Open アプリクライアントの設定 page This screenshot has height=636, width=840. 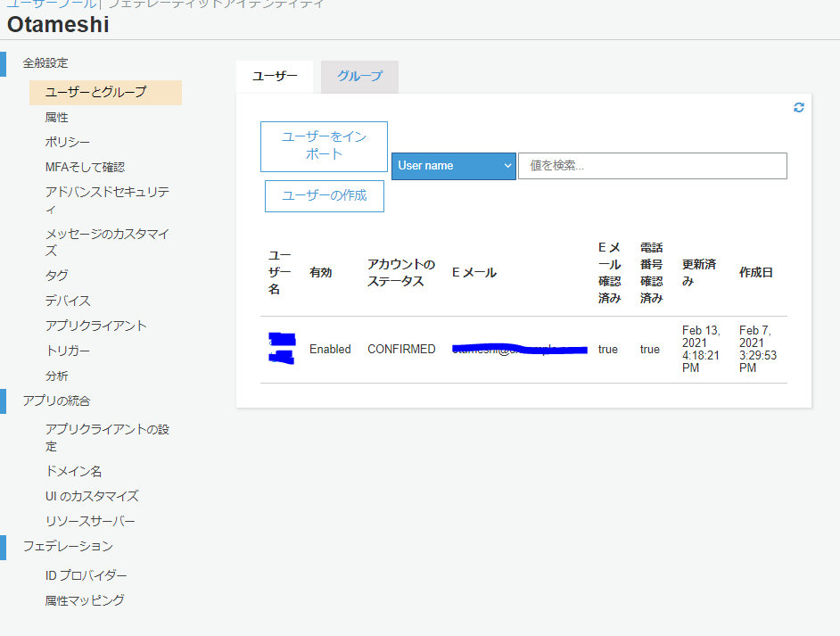107,438
